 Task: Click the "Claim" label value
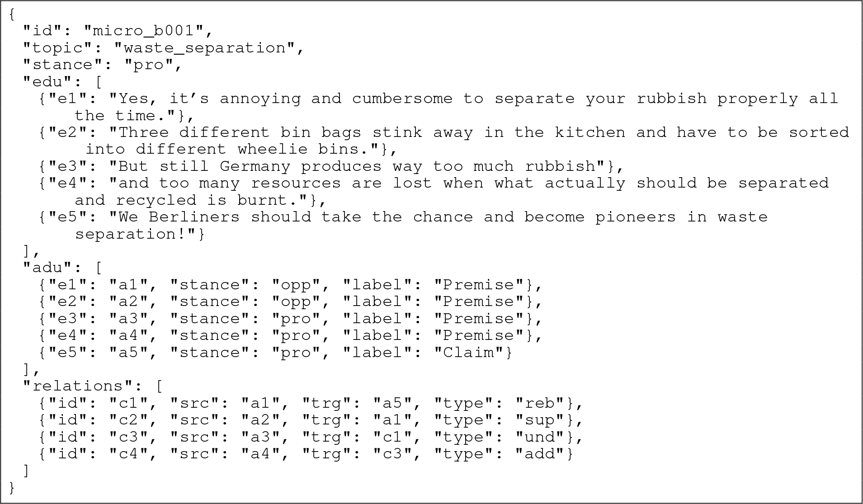(469, 353)
